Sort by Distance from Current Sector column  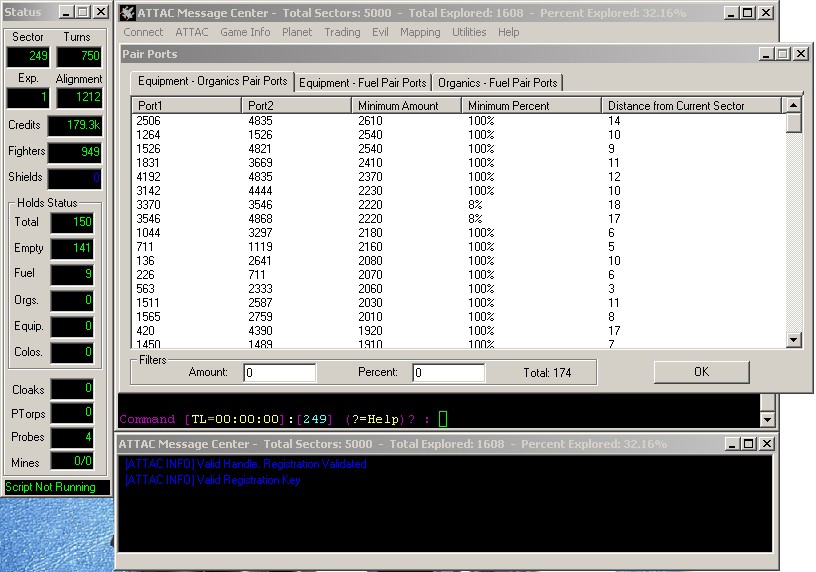(692, 105)
